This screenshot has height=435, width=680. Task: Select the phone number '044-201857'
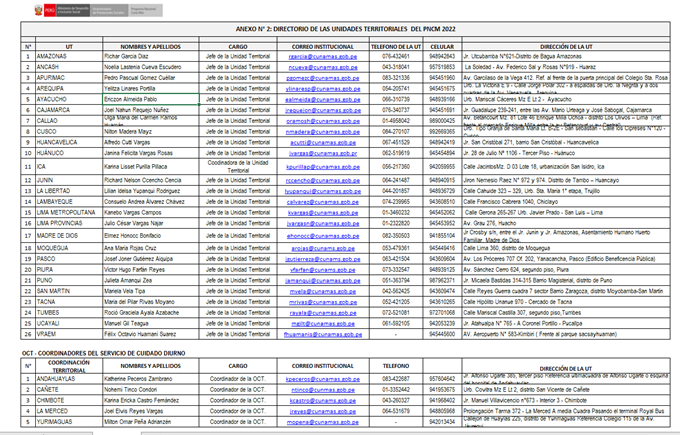tap(396, 191)
